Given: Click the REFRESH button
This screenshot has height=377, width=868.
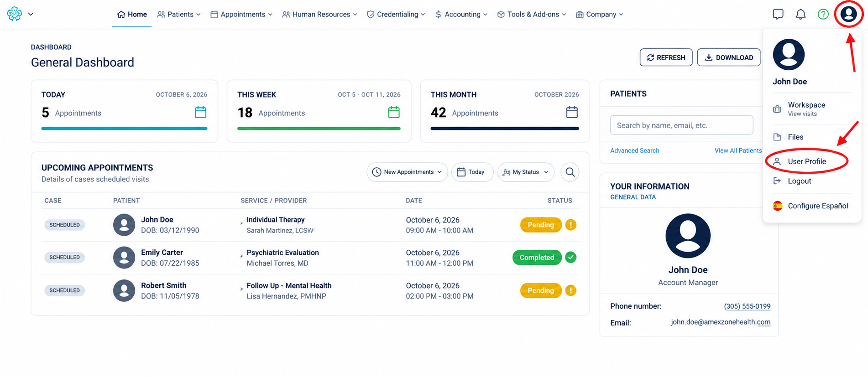Looking at the screenshot, I should [x=666, y=57].
